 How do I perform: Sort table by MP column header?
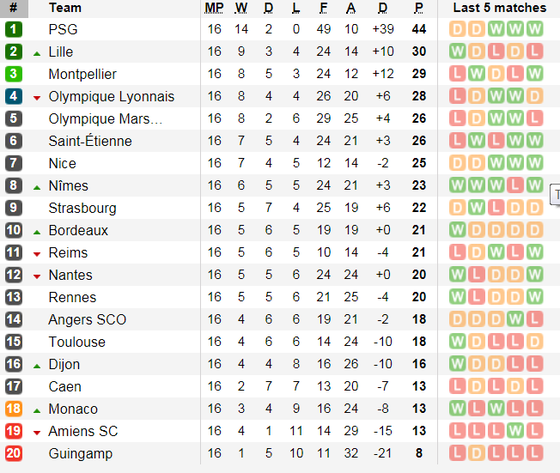pos(214,8)
